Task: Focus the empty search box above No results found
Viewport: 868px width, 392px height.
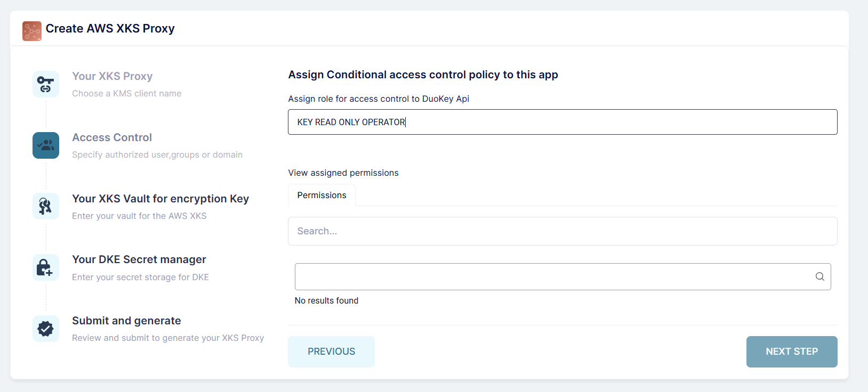Action: (x=562, y=276)
